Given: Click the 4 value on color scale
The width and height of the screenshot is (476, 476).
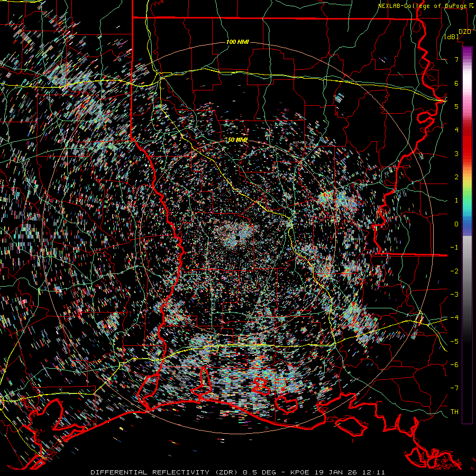Looking at the screenshot, I should click(456, 130).
